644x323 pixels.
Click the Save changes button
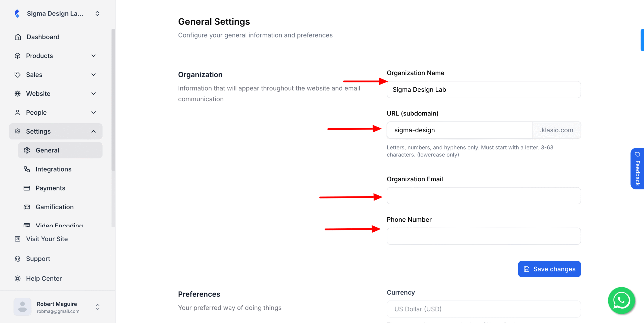click(x=549, y=269)
